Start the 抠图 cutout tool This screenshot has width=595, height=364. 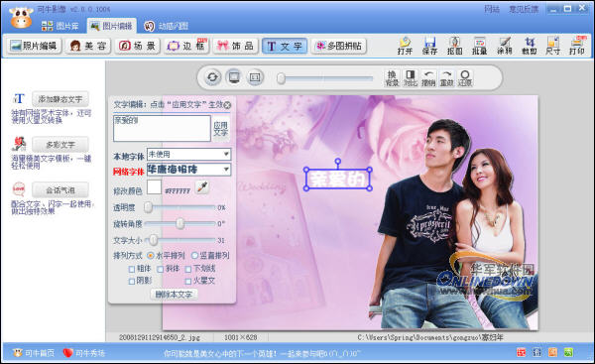(x=454, y=46)
